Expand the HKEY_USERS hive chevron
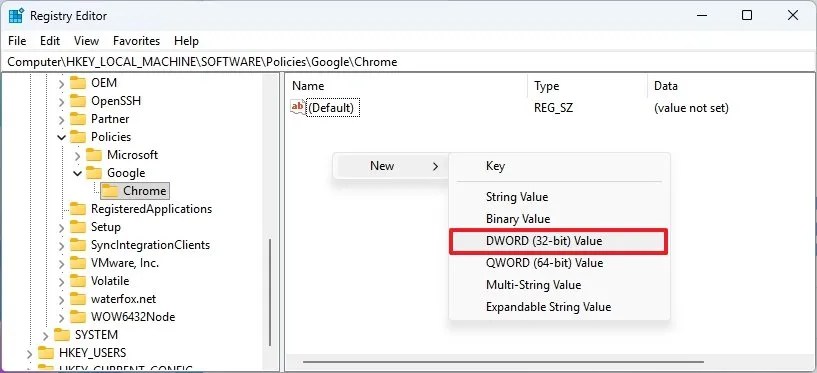The height and width of the screenshot is (373, 817). coord(29,353)
